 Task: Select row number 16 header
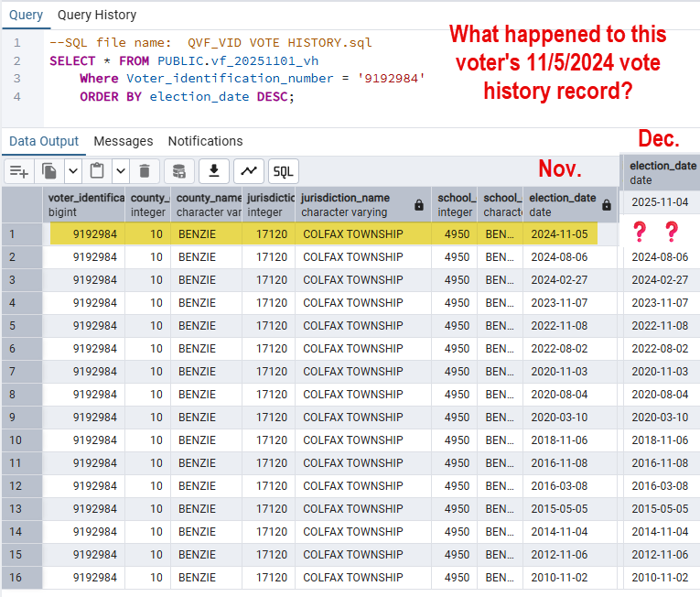coord(22,578)
